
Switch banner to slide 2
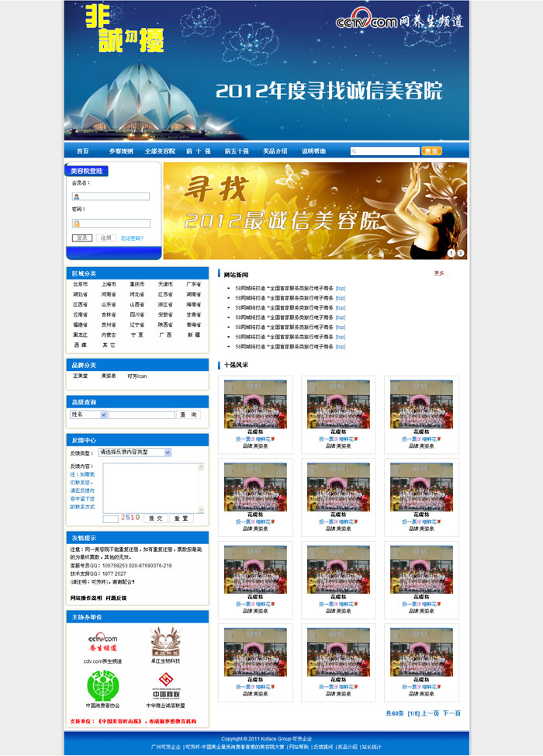[460, 253]
